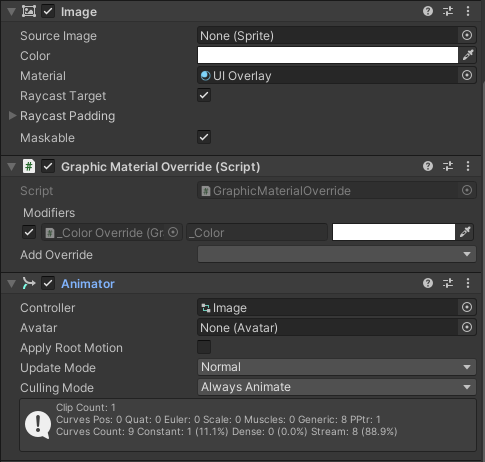Open the Culling Mode dropdown
485x462 pixels.
pyautogui.click(x=337, y=387)
